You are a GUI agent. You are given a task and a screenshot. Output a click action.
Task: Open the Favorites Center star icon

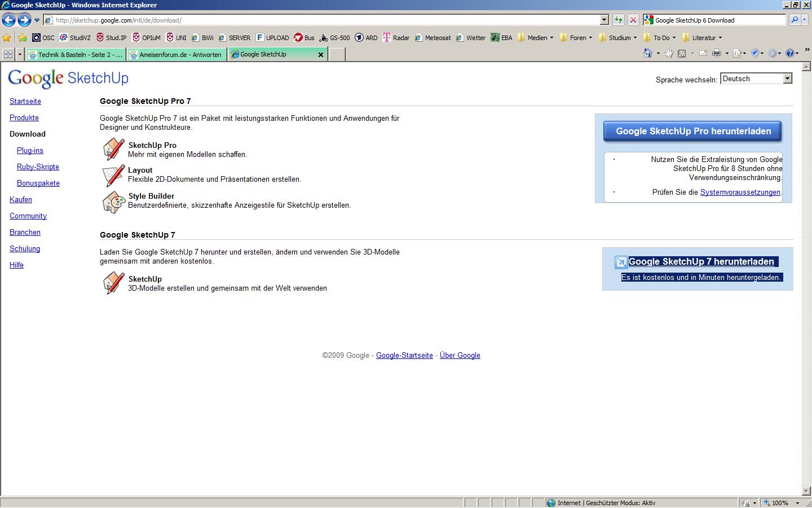click(7, 38)
